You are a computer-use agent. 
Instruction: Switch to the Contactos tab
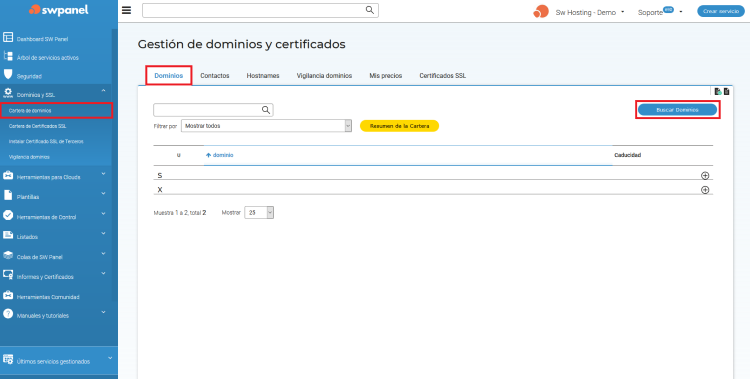click(x=215, y=76)
